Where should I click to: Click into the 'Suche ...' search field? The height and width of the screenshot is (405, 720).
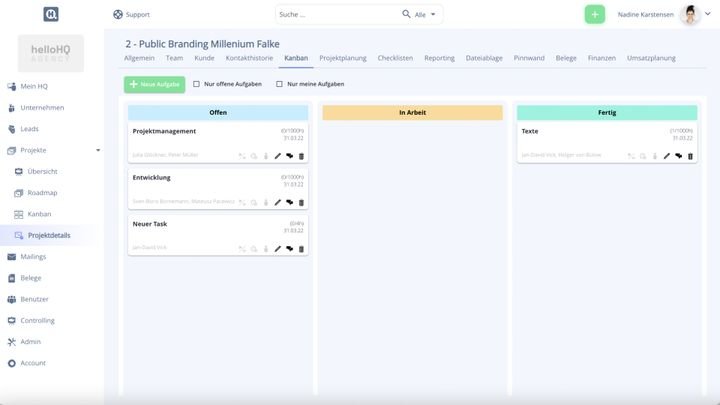pyautogui.click(x=336, y=14)
